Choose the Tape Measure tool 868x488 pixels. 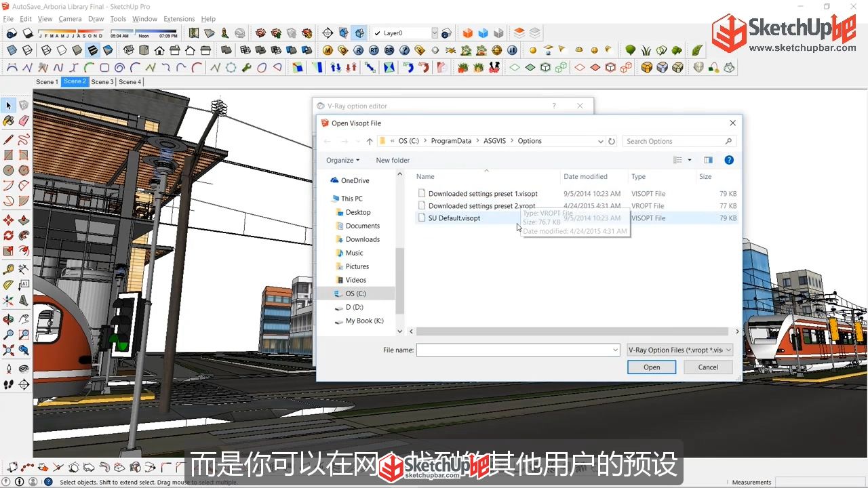(8, 270)
